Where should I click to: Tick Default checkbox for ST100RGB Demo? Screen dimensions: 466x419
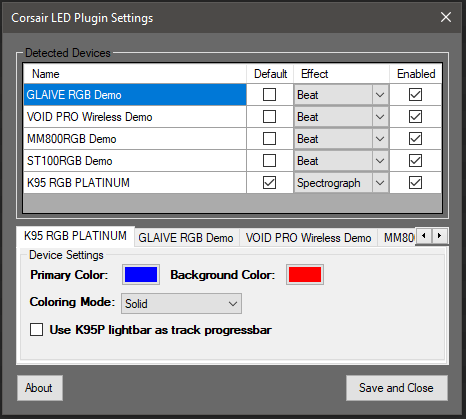click(269, 161)
